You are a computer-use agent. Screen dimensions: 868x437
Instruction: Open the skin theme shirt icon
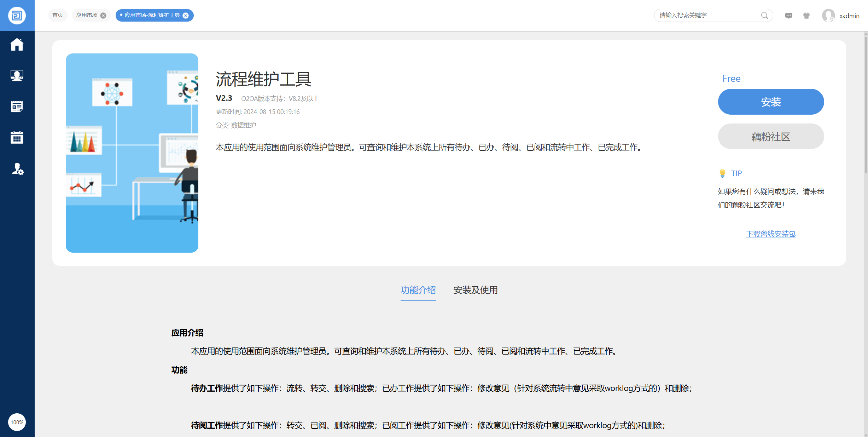(806, 16)
